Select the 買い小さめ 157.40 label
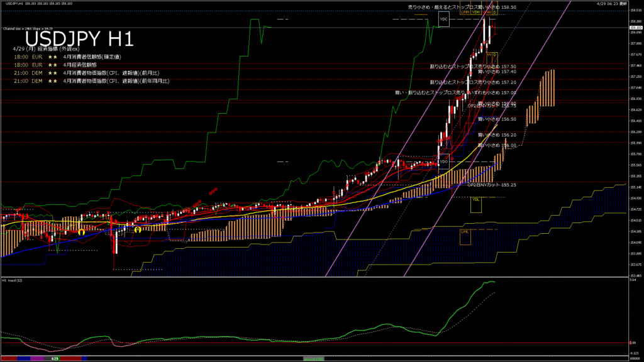The image size is (644, 362). [x=497, y=72]
